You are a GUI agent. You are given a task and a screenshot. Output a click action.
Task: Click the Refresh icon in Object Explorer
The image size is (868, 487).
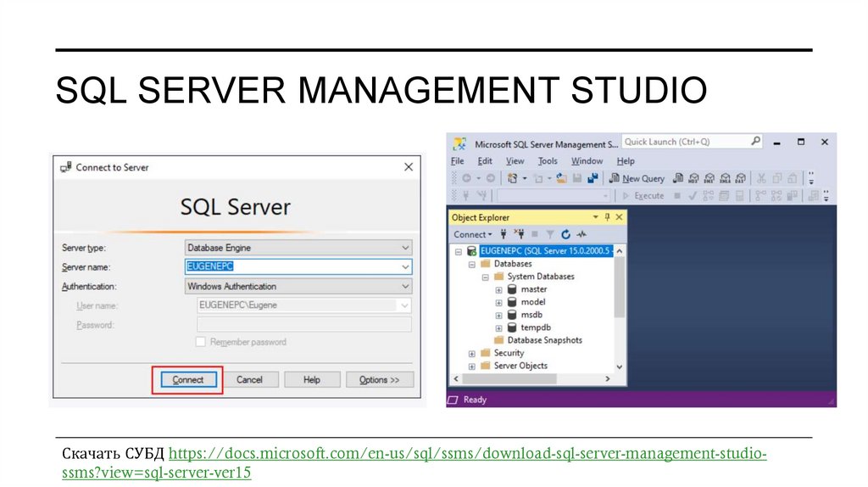[x=565, y=234]
